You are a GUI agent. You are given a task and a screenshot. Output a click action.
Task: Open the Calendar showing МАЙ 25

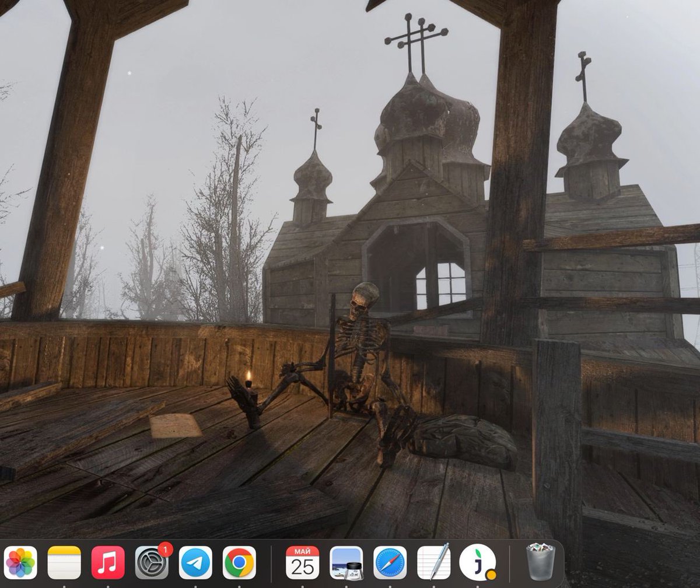tap(302, 562)
